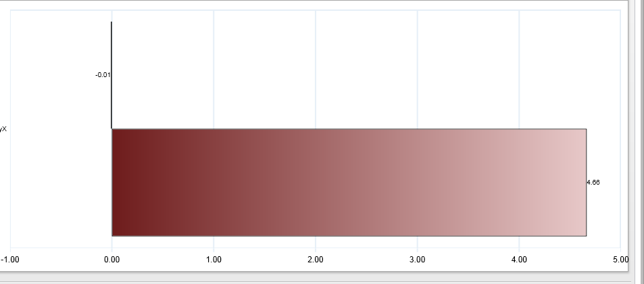Select the thin black negative bar
Screen dimensions: 644x284
112,74
